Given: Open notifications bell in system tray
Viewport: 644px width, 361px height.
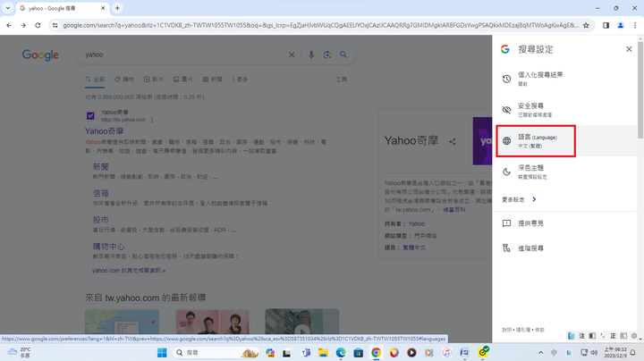Looking at the screenshot, I should (x=633, y=352).
